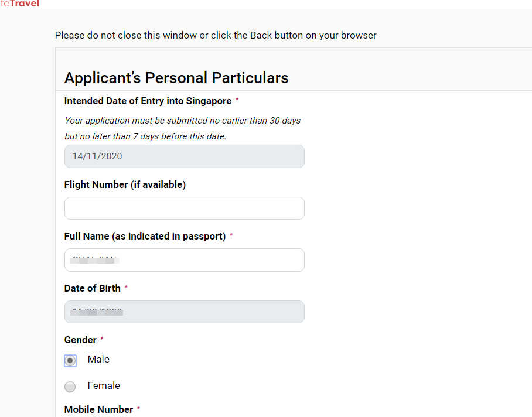Select the Female gender radio button

click(70, 387)
